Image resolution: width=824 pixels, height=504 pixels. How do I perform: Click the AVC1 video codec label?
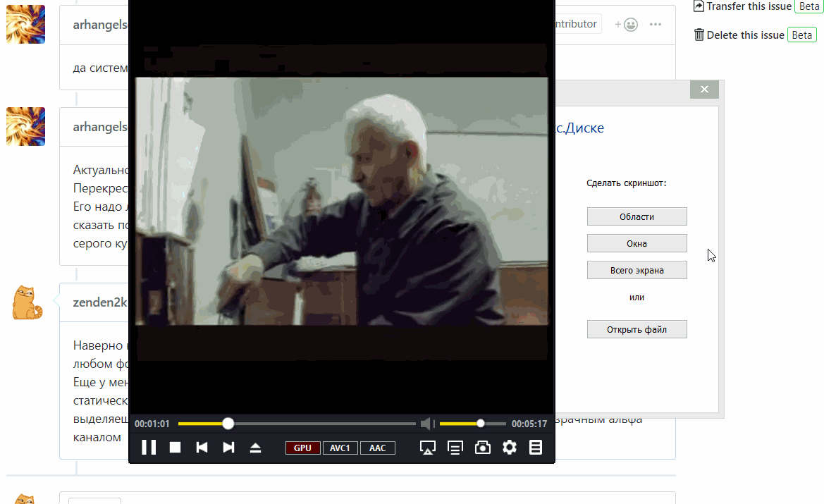340,448
